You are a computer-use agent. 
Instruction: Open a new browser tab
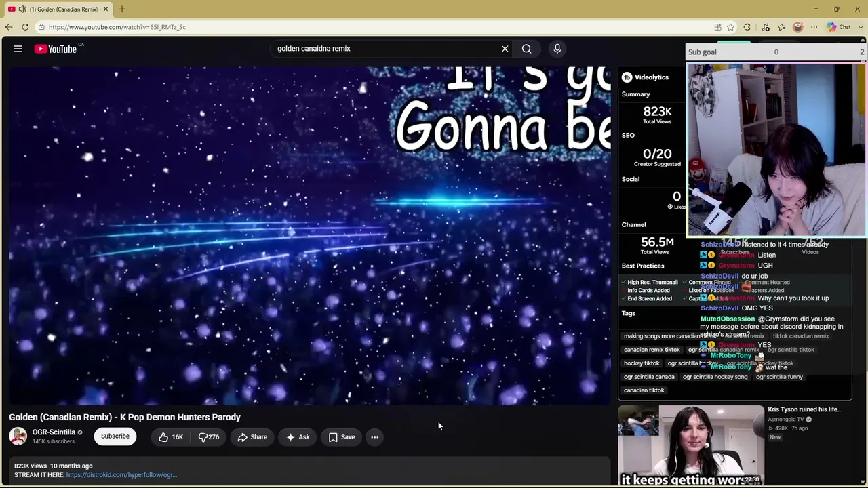122,9
